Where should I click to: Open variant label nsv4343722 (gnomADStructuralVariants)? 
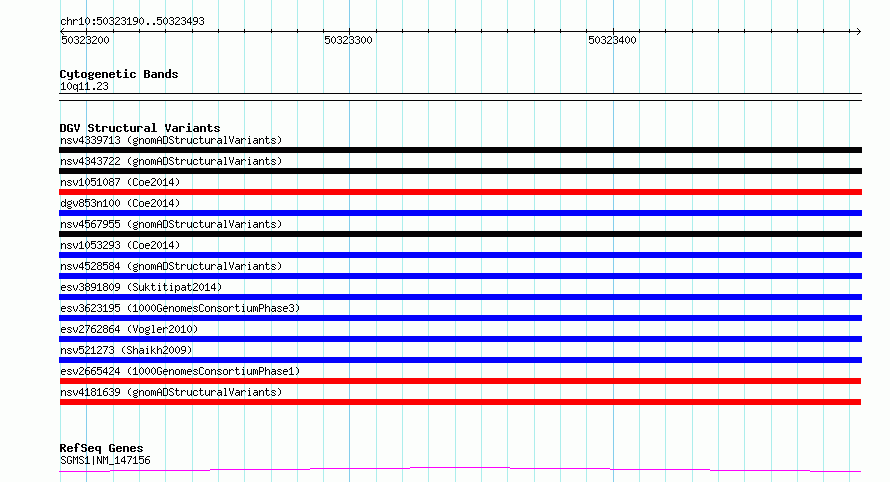[x=171, y=161]
